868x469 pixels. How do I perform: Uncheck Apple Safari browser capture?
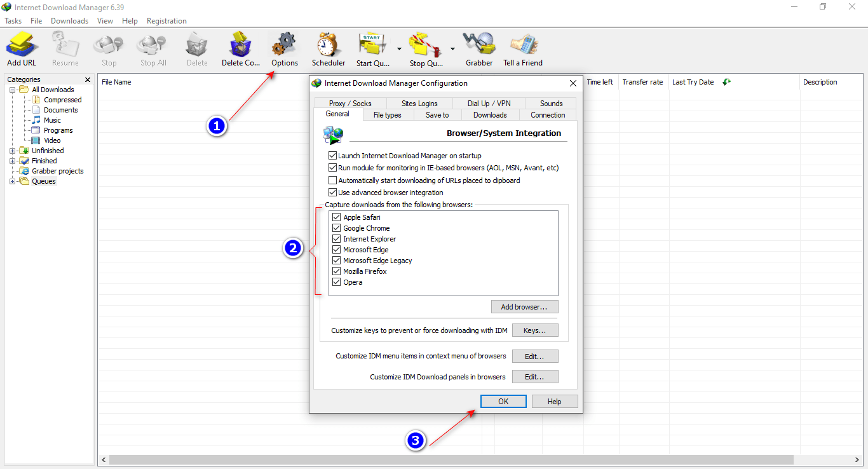337,217
